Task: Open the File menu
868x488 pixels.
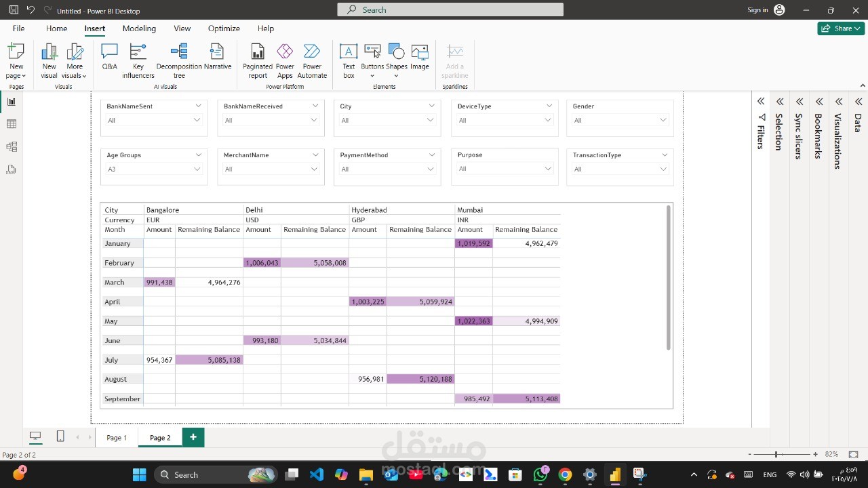Action: [18, 28]
